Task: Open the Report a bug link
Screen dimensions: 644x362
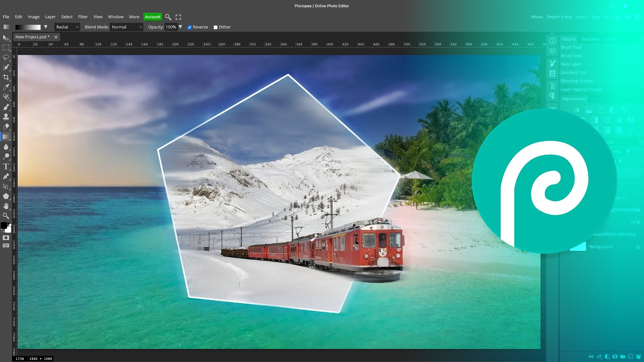Action: [x=559, y=17]
